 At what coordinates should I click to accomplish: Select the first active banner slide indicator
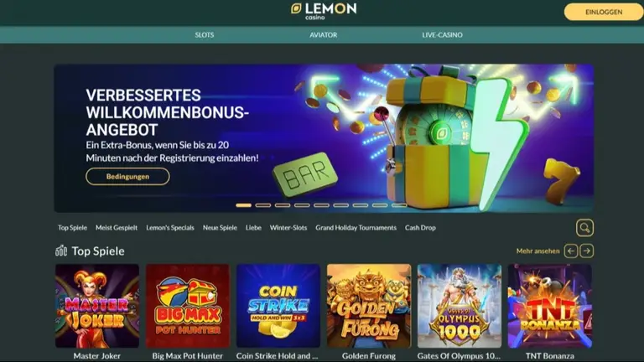(243, 205)
